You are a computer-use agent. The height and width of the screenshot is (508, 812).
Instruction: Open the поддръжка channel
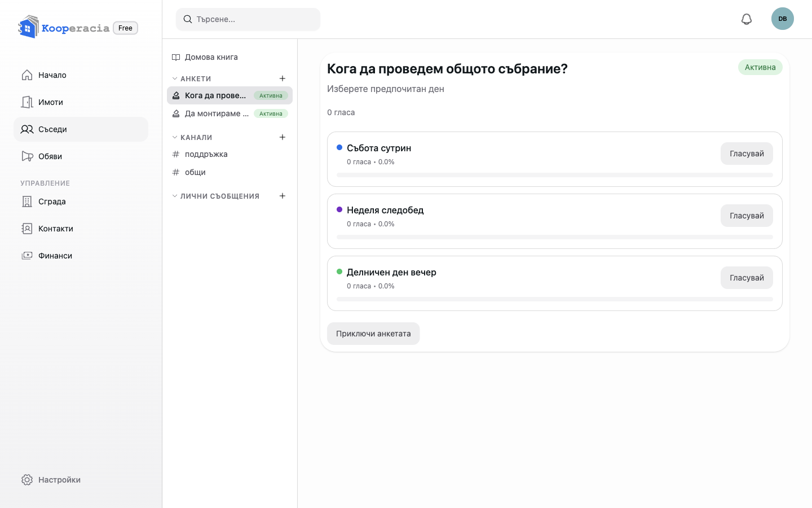[230, 154]
